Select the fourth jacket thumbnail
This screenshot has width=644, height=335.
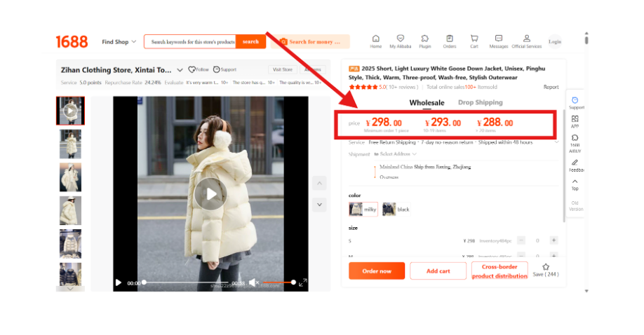70,211
